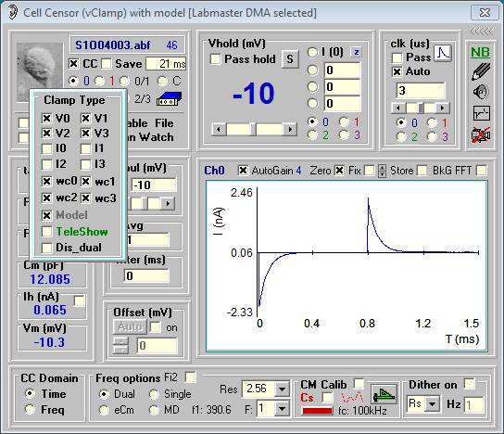
Task: Uncheck the Auto clk checkbox
Action: click(x=397, y=71)
